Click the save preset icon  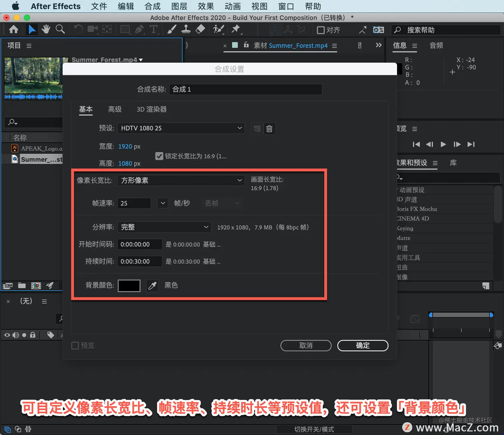click(x=257, y=128)
